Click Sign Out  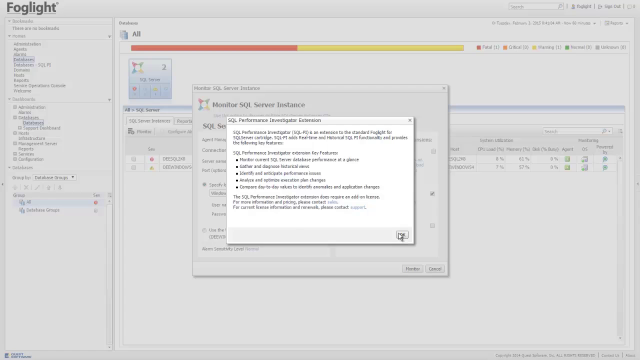pos(609,7)
